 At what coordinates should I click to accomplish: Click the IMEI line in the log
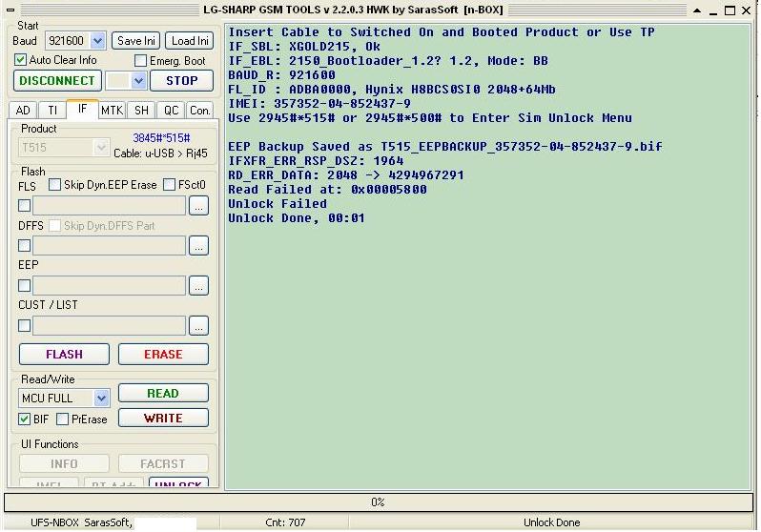coord(319,103)
